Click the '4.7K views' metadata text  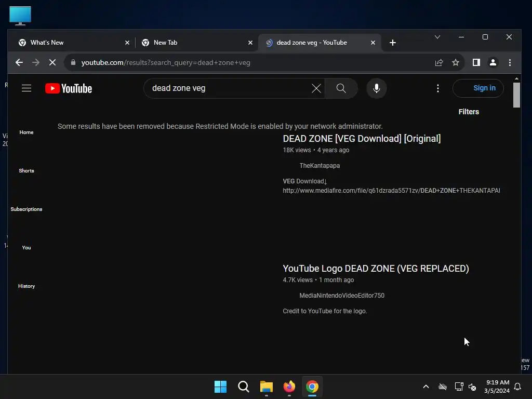[298, 280]
